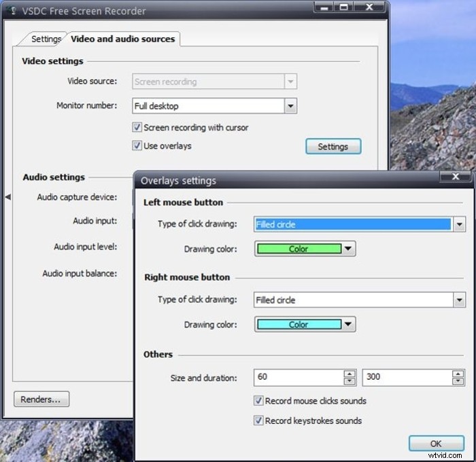Open the disabled Video source dropdown
Screen dimensions: 476x462
pyautogui.click(x=290, y=82)
